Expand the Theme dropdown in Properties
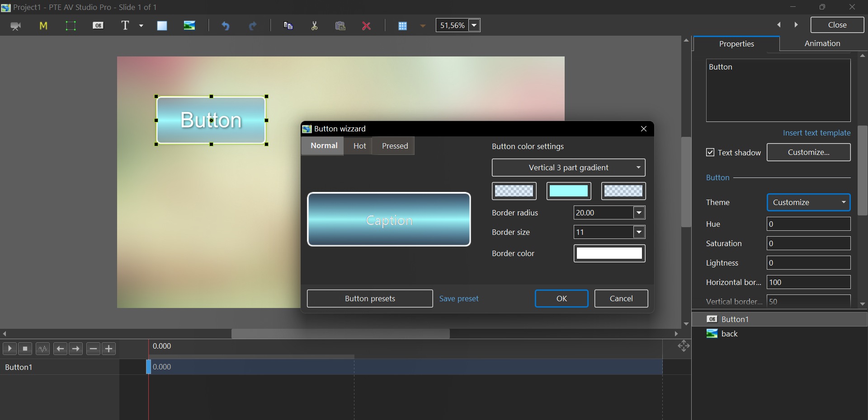The image size is (868, 420). point(808,202)
